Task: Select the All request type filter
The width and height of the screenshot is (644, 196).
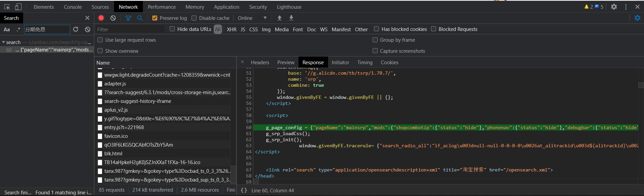Action: tap(218, 30)
